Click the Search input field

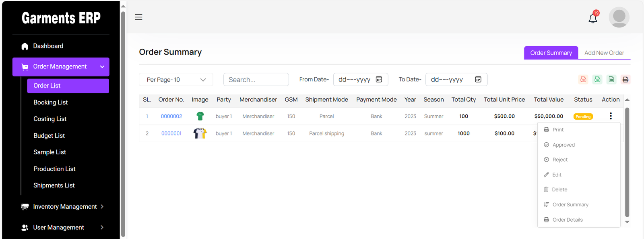256,80
